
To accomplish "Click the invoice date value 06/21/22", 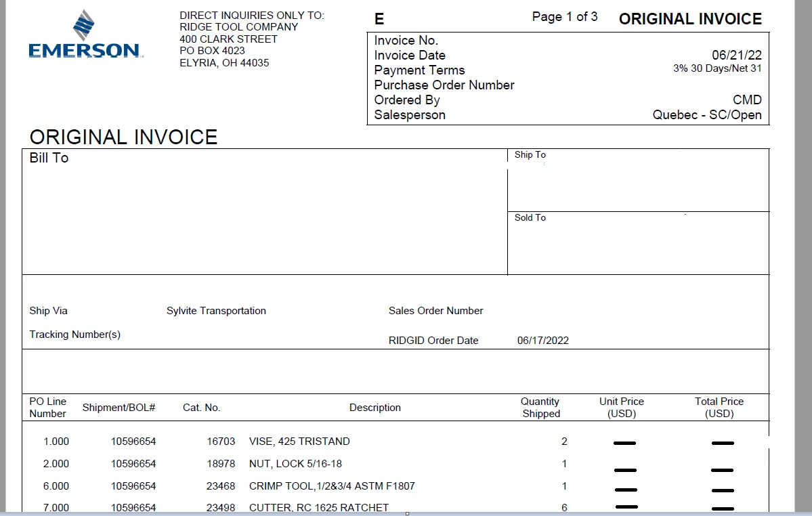I will coord(736,55).
